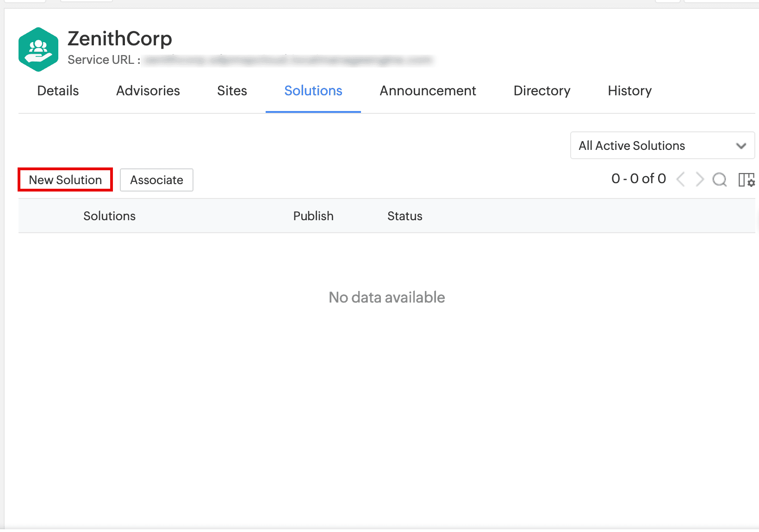Sort by the Solutions column header
Image resolution: width=759 pixels, height=532 pixels.
pos(109,216)
